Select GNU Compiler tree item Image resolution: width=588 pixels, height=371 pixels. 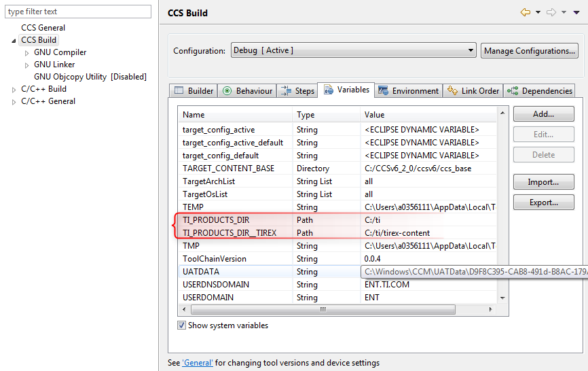pyautogui.click(x=60, y=52)
